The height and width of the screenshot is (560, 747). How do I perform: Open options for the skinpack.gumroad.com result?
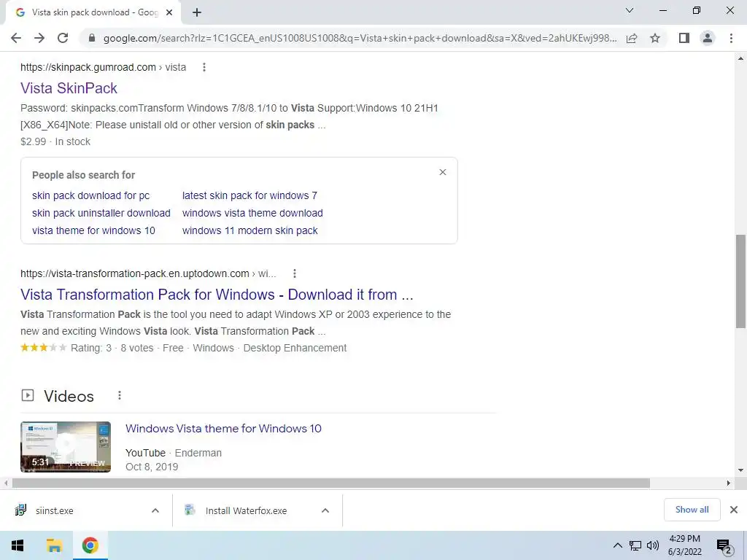coord(204,67)
